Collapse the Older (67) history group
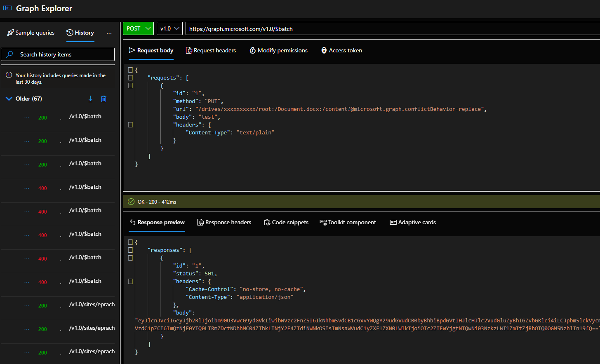600x364 pixels. tap(9, 99)
